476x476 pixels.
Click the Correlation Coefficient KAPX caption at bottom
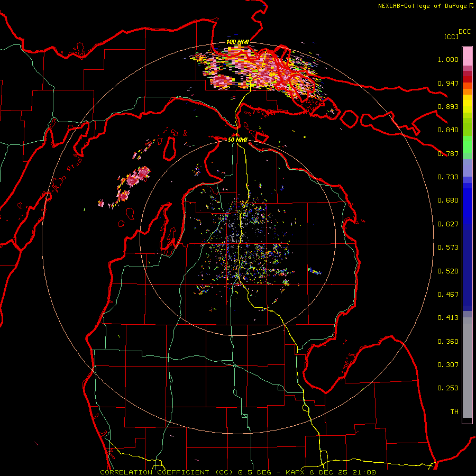point(238,472)
